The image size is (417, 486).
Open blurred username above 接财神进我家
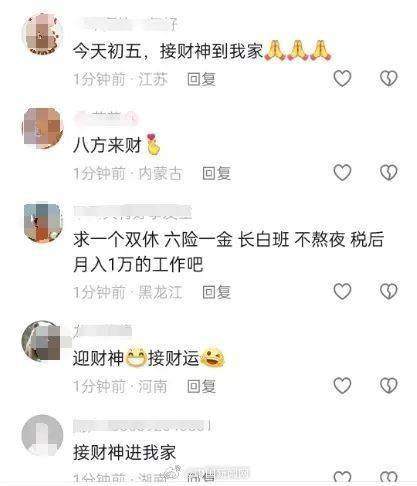coord(142,426)
